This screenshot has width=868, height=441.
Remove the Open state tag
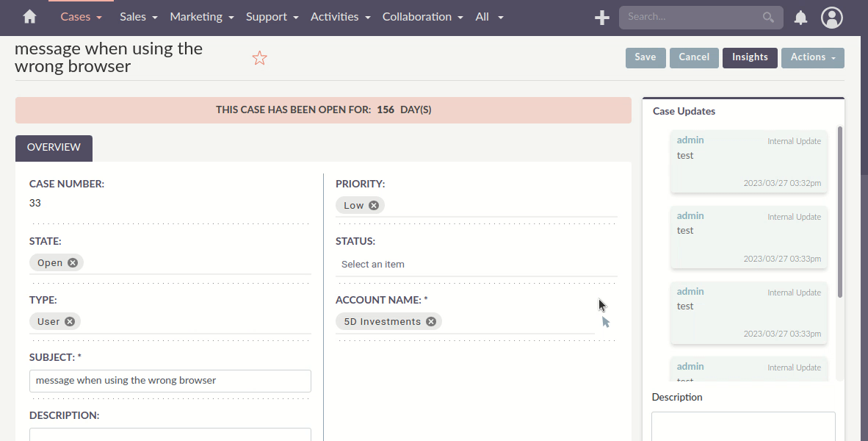(73, 262)
